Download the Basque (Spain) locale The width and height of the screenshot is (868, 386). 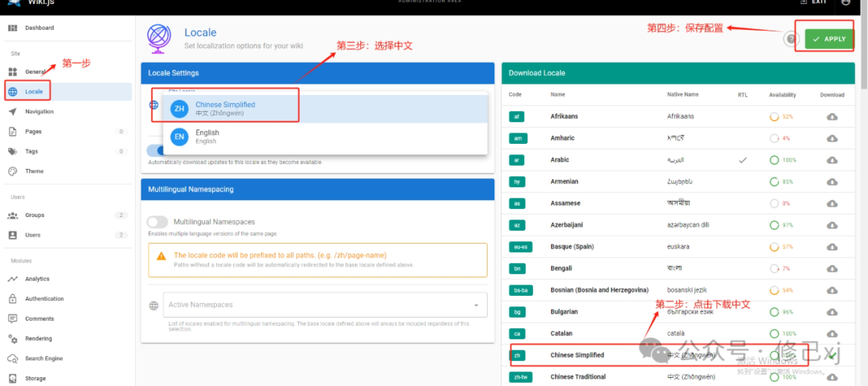click(832, 246)
